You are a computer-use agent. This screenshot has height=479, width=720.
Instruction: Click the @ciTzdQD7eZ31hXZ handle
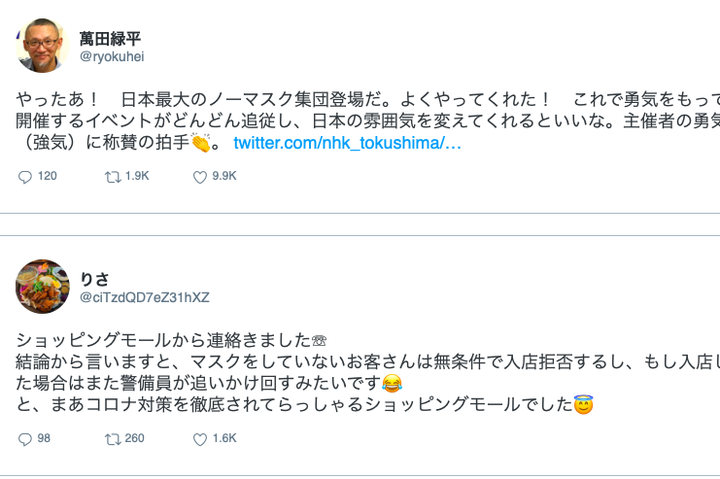[144, 298]
